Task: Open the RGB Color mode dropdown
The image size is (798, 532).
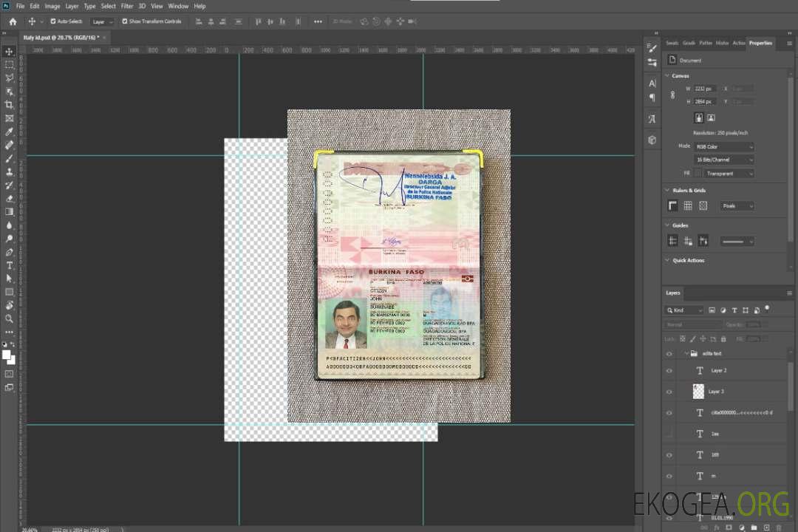Action: (x=723, y=147)
